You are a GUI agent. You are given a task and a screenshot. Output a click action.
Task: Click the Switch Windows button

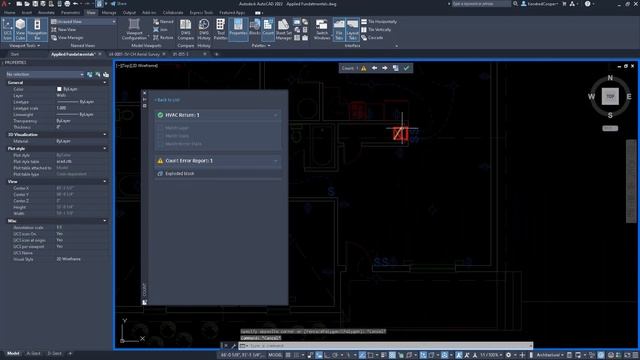(322, 29)
